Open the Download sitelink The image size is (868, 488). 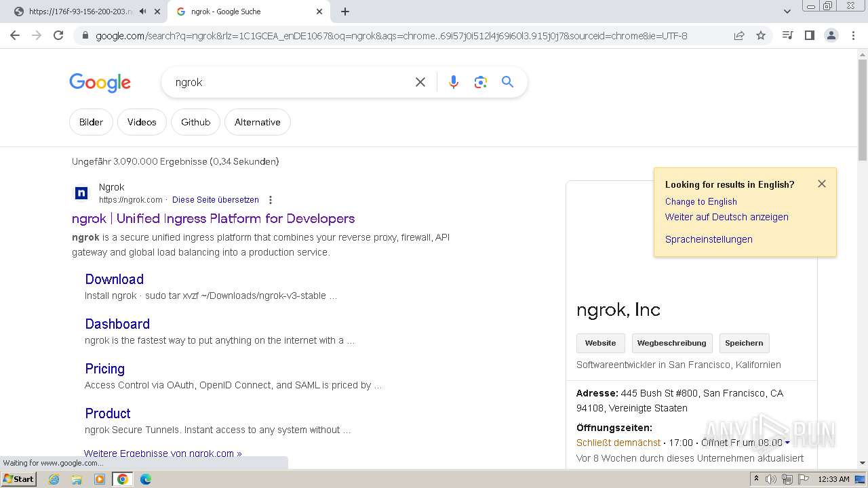coord(114,279)
